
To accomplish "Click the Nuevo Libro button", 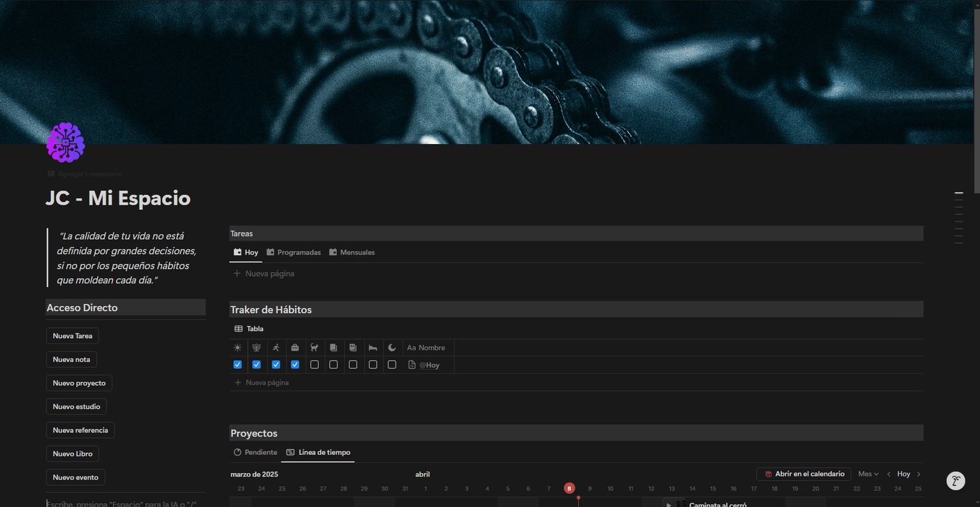I will coord(73,454).
